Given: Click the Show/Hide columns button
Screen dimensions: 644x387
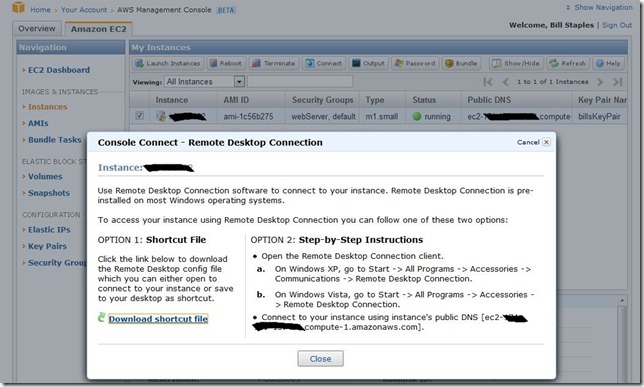Looking at the screenshot, I should (x=516, y=63).
